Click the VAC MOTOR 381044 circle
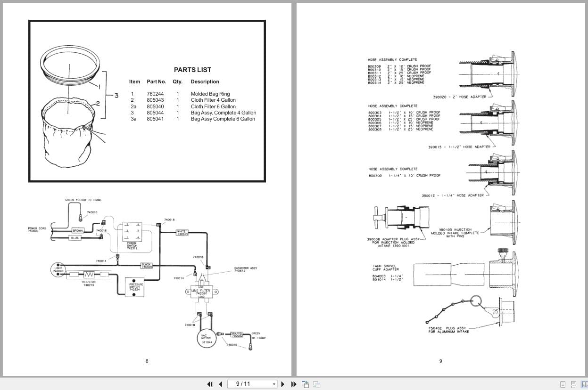This screenshot has width=588, height=390. 207,339
